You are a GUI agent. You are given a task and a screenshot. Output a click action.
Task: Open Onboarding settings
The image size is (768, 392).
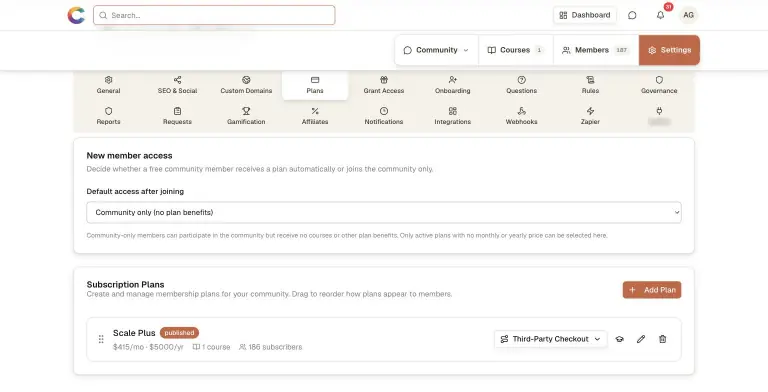453,85
